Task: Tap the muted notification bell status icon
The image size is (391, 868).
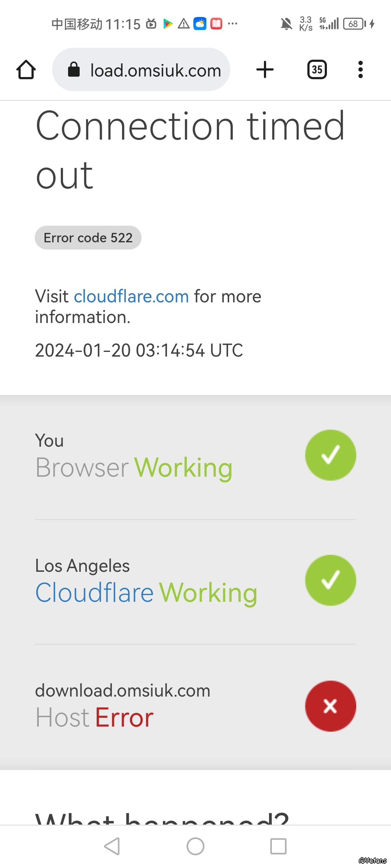Action: [286, 24]
